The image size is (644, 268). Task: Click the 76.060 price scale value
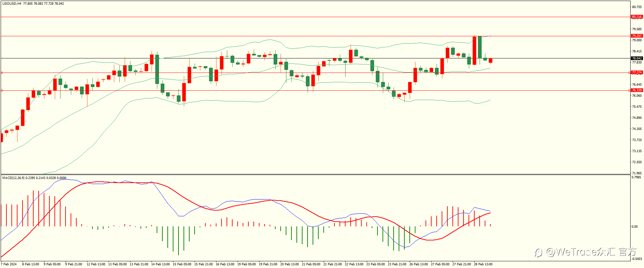coord(637,96)
